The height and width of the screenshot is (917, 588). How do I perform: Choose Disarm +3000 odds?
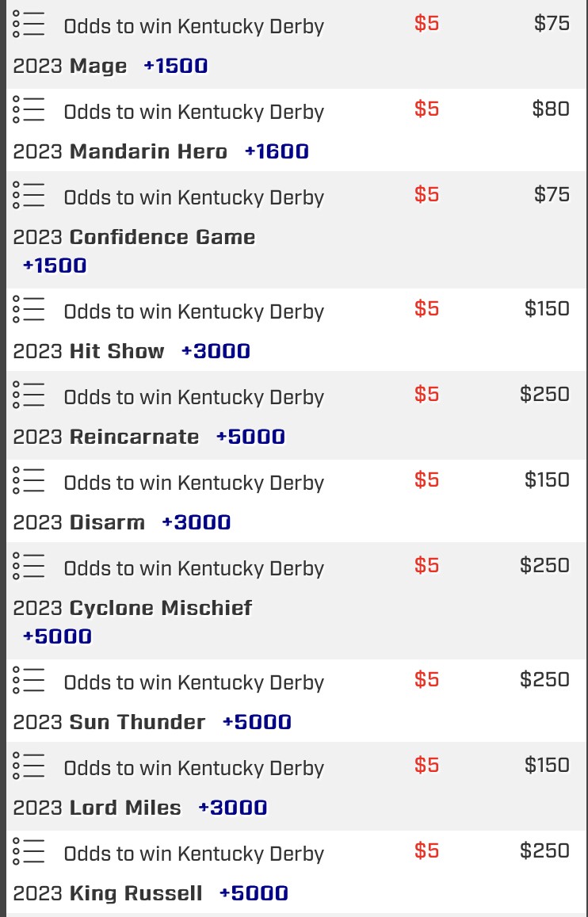tap(197, 522)
